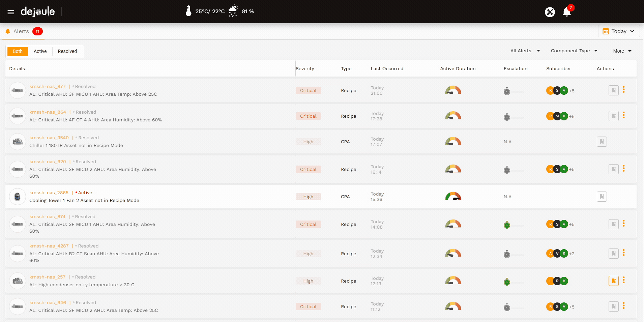The width and height of the screenshot is (644, 322).
Task: Click the circular X icon in header
Action: tap(550, 12)
